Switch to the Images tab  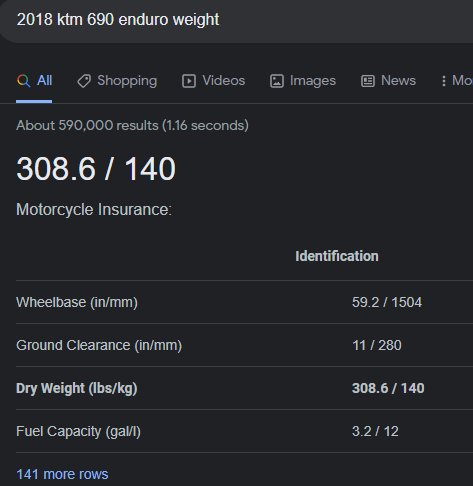pyautogui.click(x=303, y=81)
